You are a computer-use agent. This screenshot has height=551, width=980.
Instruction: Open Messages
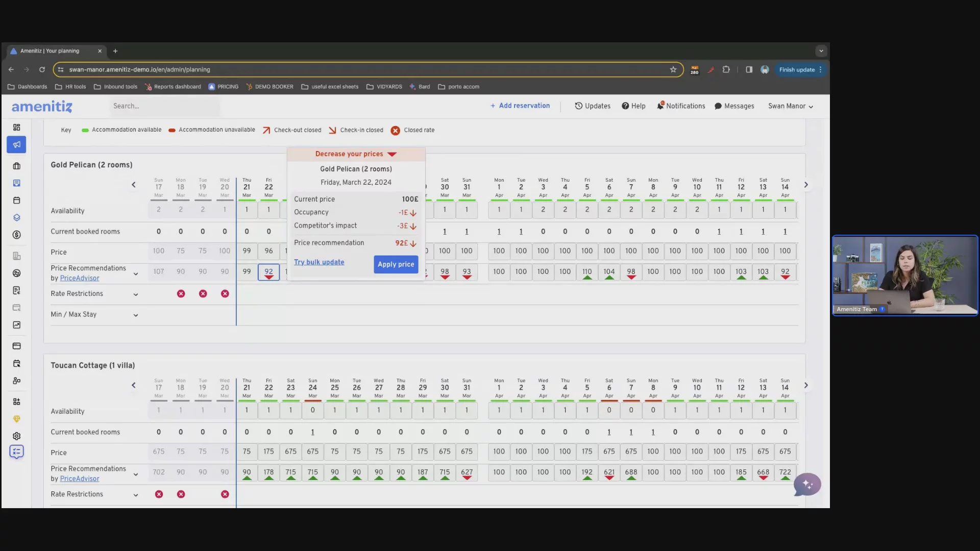pos(734,106)
